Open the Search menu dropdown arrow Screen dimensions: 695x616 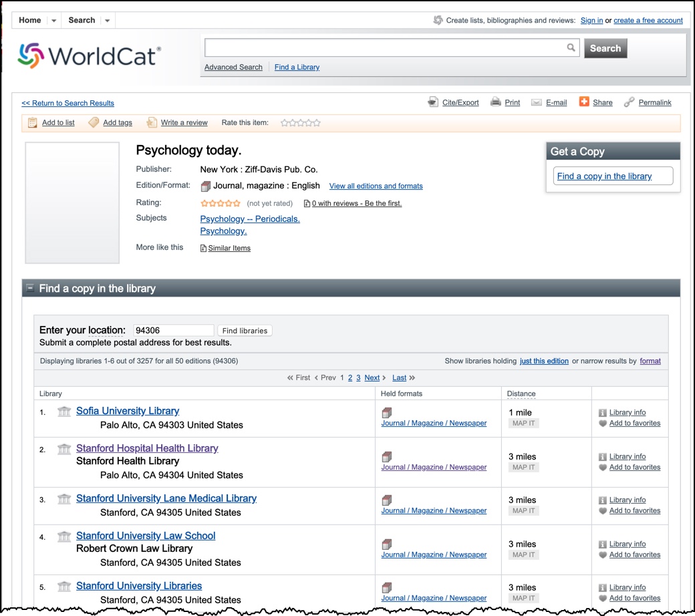[107, 21]
